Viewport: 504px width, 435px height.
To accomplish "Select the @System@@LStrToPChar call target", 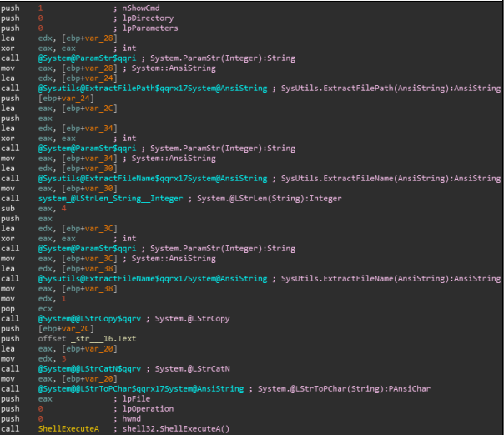I will [141, 389].
